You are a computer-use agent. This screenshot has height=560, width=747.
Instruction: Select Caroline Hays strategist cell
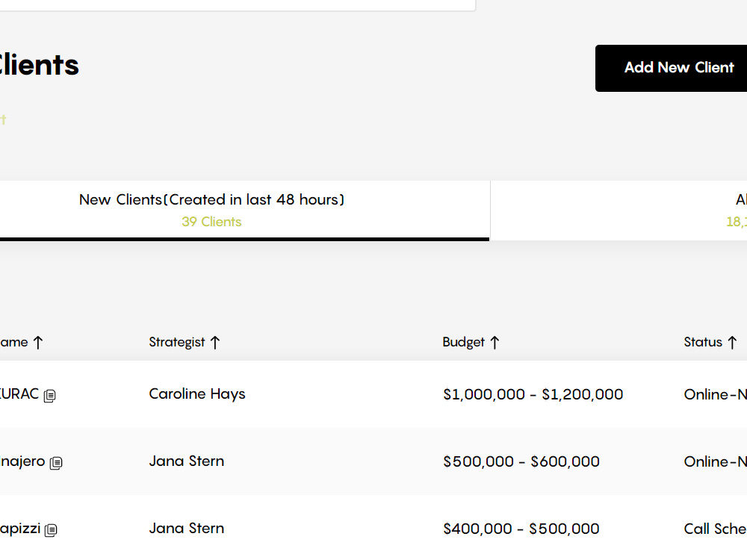click(197, 394)
